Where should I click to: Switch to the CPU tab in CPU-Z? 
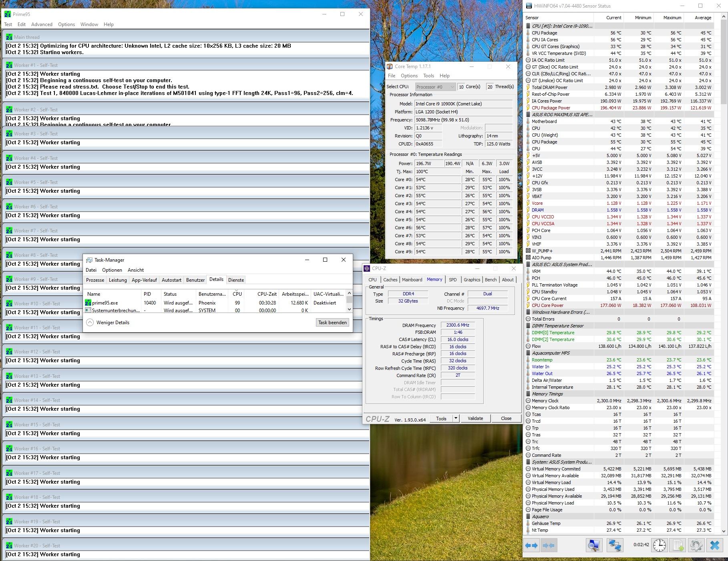click(x=372, y=280)
